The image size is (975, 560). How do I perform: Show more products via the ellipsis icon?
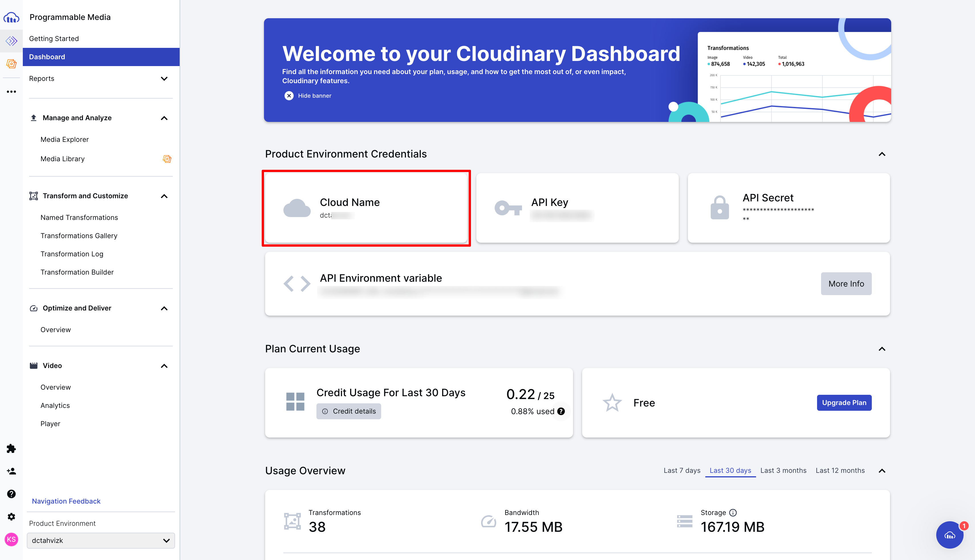[11, 91]
